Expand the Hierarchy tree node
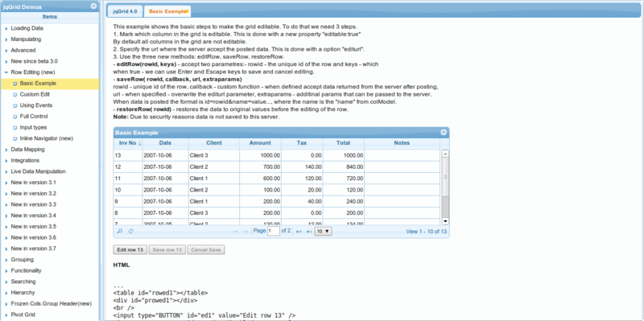The image size is (644, 321). point(6,293)
